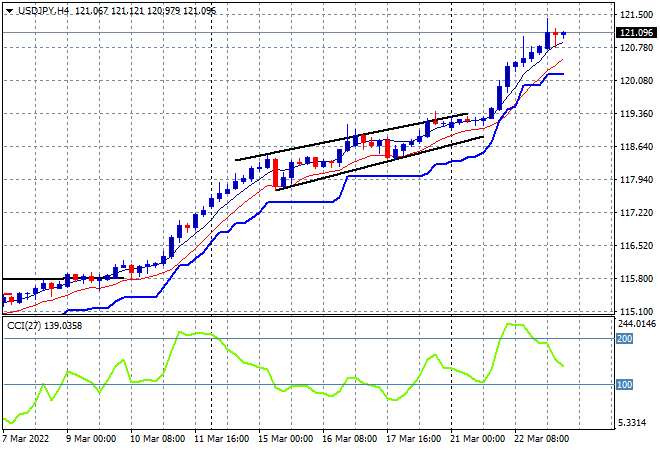Select the 11 Mar 16:00 time label

(221, 439)
